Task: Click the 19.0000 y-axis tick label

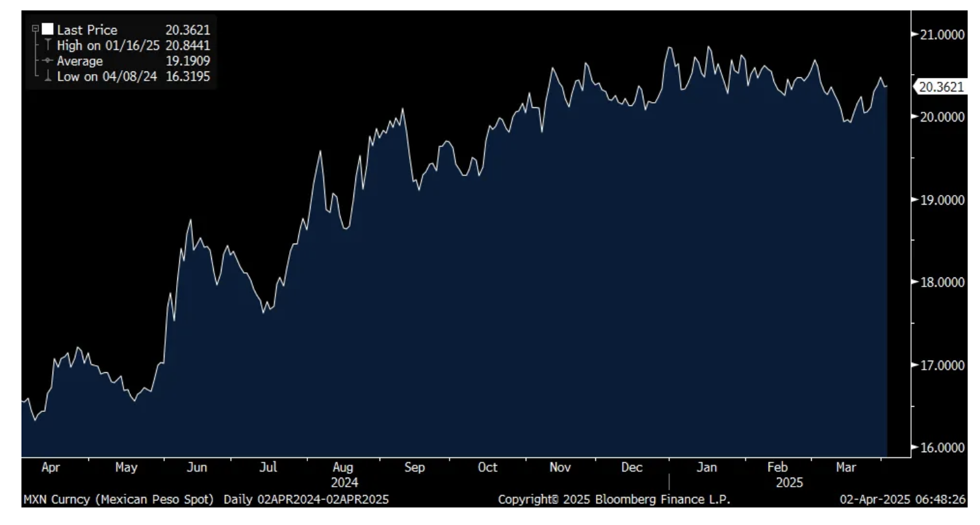Action: 942,200
